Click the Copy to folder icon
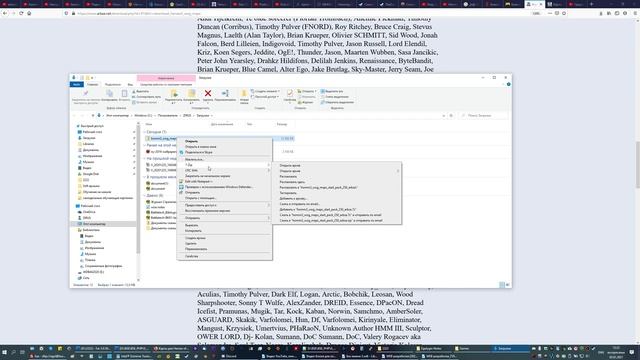Screen dimensions: 640x360 click(191, 94)
